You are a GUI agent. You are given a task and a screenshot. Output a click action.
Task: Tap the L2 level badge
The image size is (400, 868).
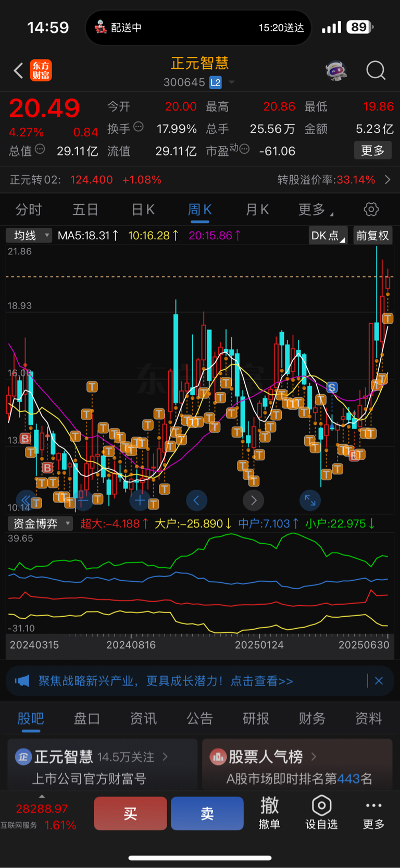click(215, 82)
